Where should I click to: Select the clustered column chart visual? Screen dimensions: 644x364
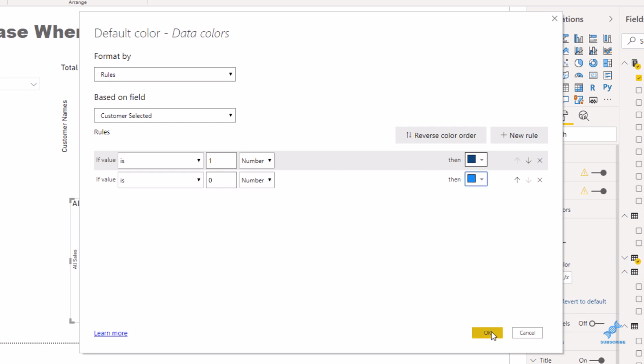pyautogui.click(x=579, y=38)
